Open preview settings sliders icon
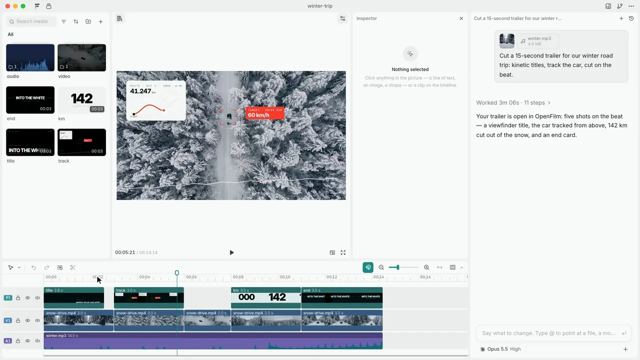 coord(343,18)
